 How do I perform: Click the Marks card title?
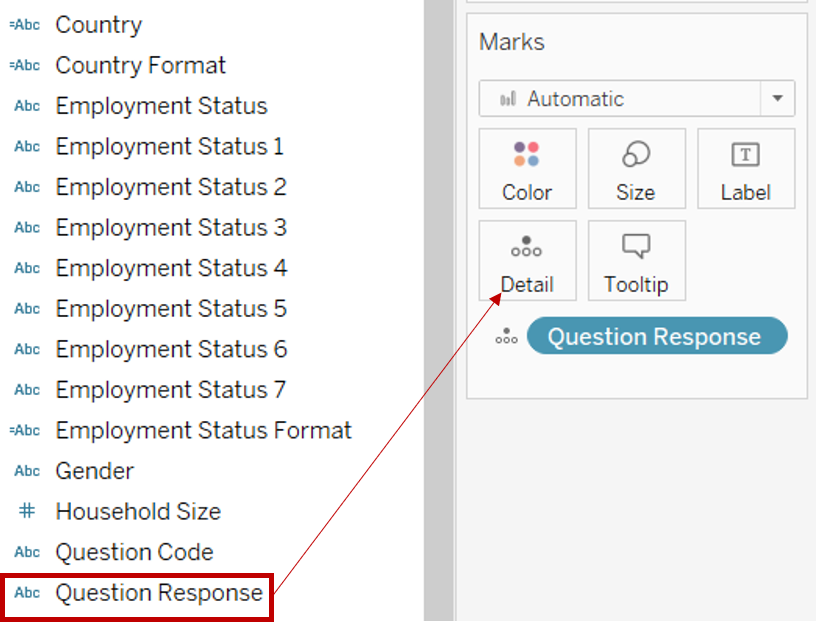512,42
